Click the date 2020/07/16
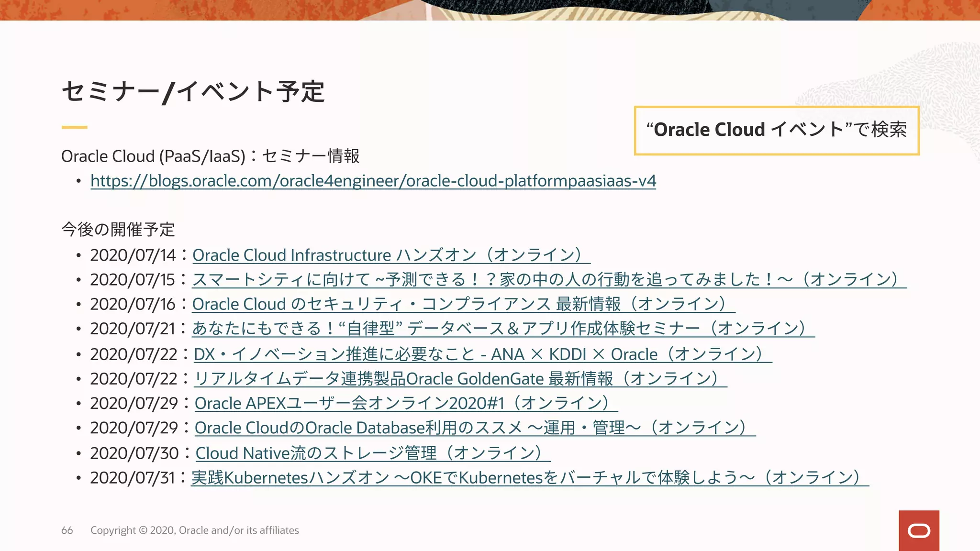This screenshot has width=980, height=551. (133, 304)
